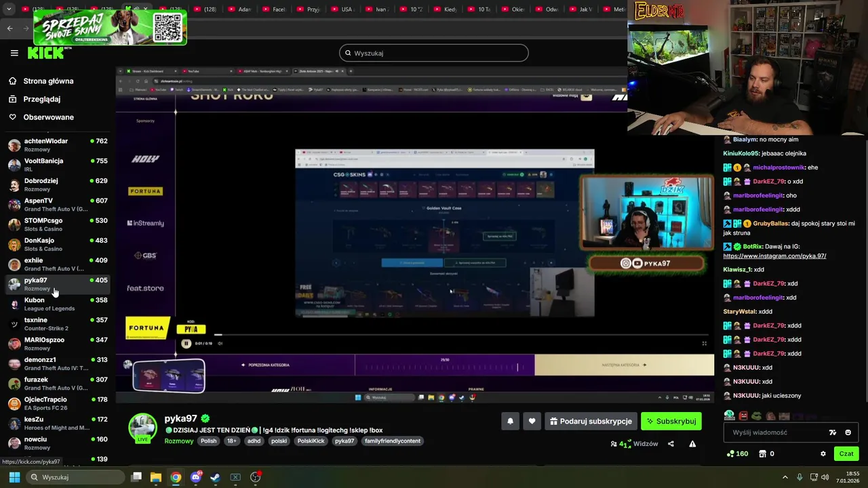Close the active Kick browser tab
The image size is (868, 488).
(x=146, y=9)
